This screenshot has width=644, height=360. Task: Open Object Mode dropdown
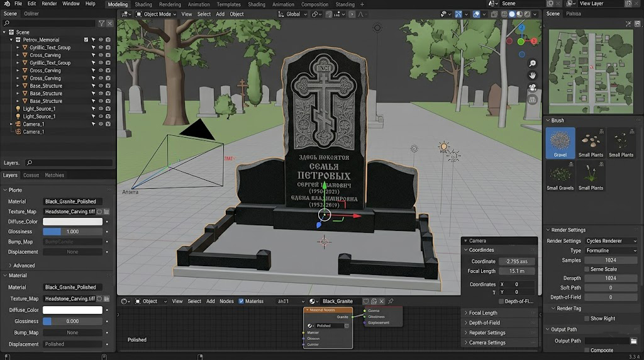click(156, 14)
